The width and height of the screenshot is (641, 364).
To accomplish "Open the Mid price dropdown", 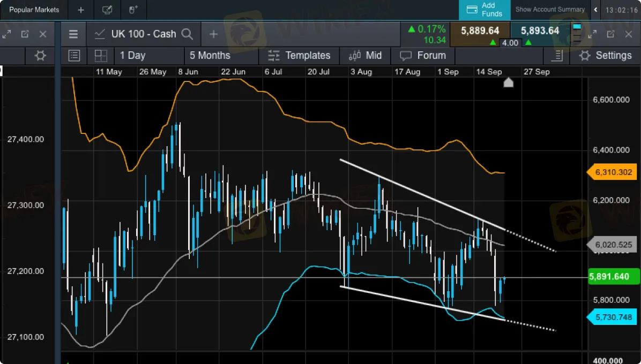I will point(365,56).
